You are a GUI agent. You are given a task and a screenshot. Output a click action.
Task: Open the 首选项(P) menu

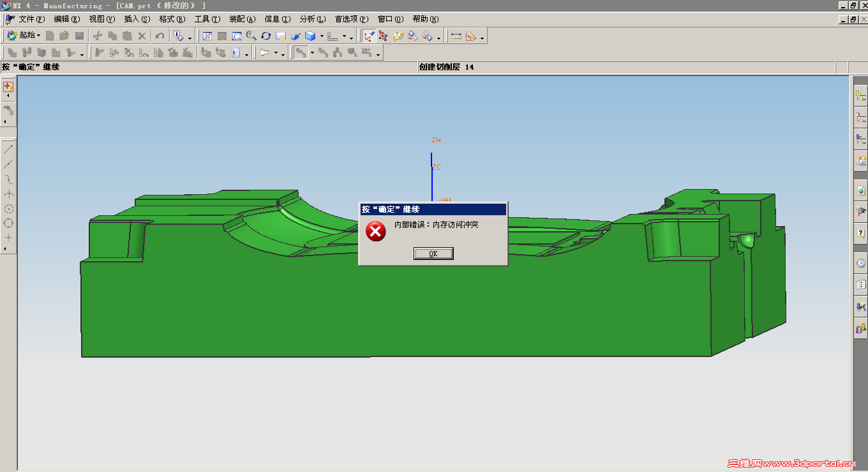tap(352, 19)
